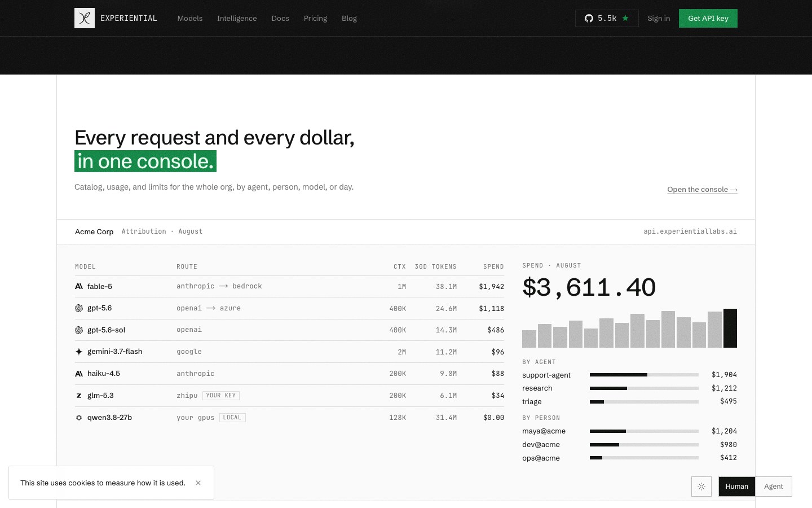Viewport: 812px width, 508px height.
Task: Open the Pricing page
Action: [315, 18]
